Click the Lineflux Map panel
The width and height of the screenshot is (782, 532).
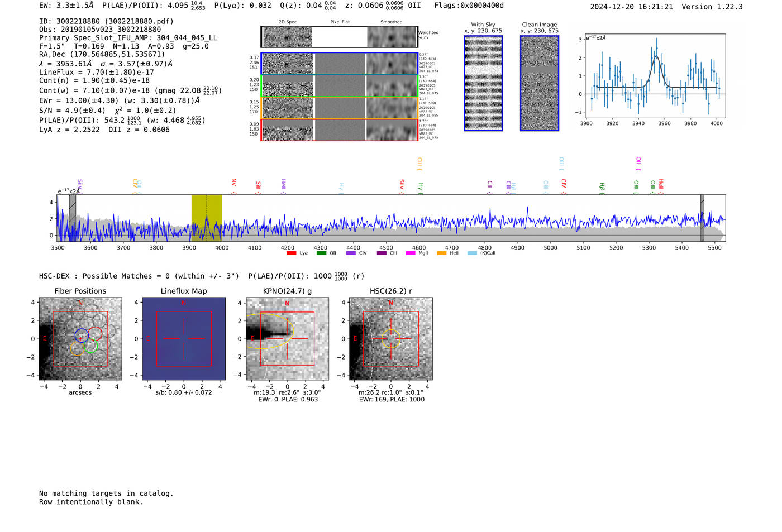coord(184,339)
